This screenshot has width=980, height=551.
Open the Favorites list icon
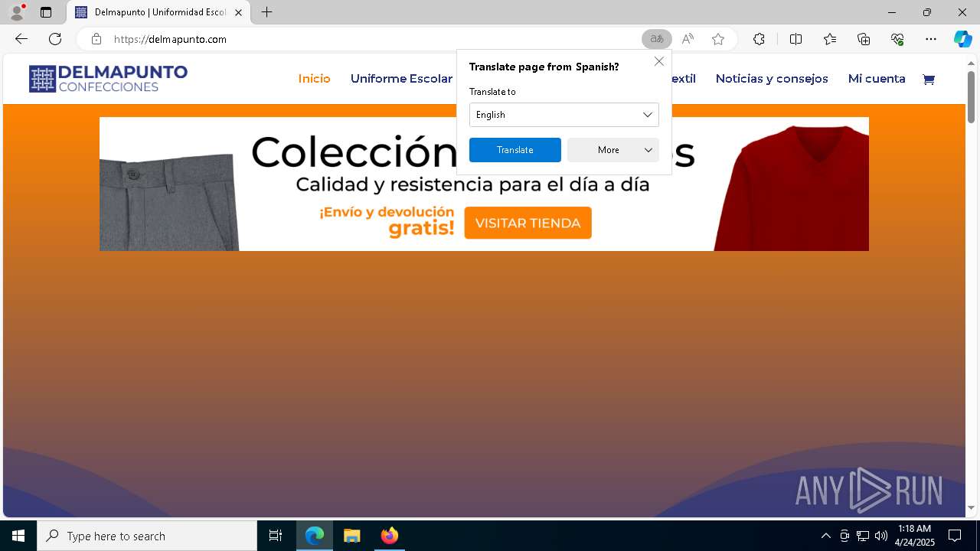point(830,39)
